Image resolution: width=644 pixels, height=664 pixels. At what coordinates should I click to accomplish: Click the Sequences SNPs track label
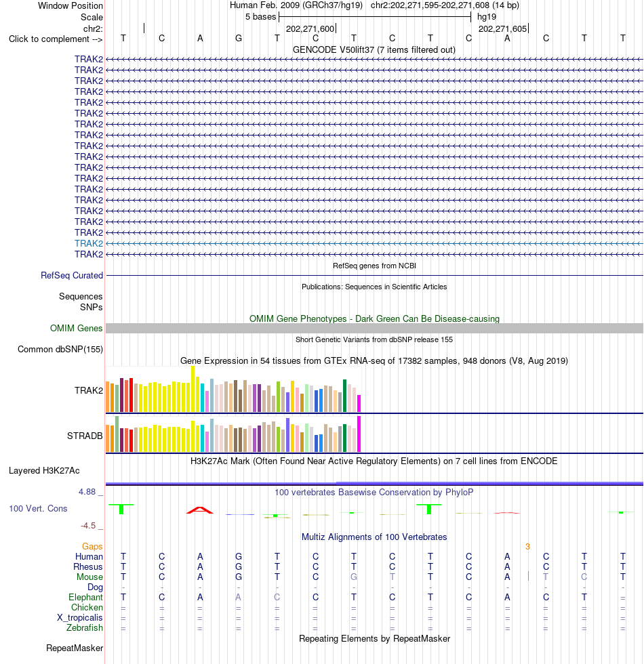(x=81, y=302)
